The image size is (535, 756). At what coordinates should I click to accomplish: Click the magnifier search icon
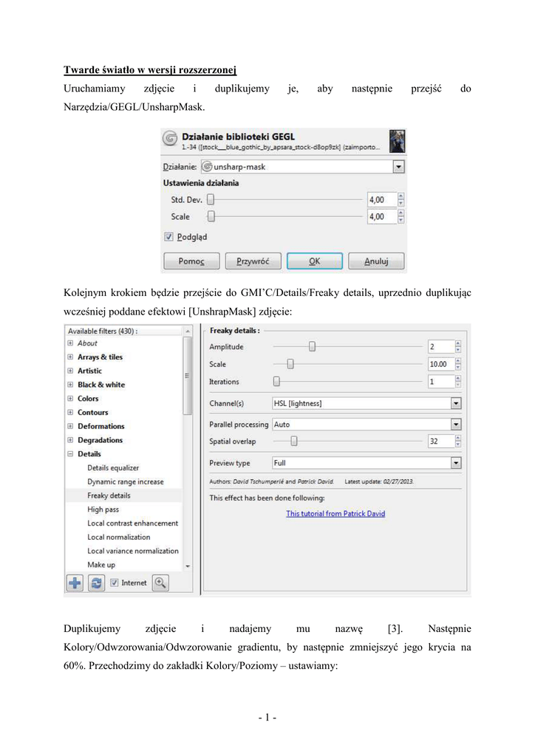tap(160, 583)
